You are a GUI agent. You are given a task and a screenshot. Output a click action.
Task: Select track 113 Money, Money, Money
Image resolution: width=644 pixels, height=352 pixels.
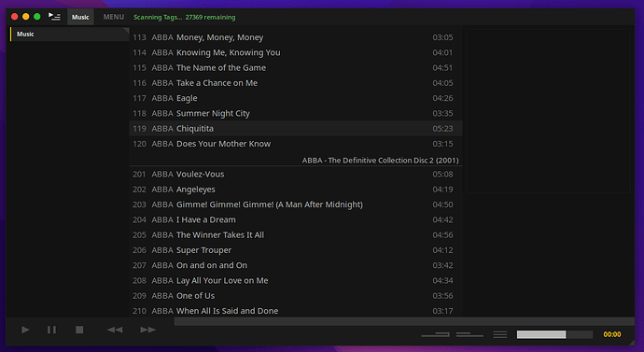point(296,37)
